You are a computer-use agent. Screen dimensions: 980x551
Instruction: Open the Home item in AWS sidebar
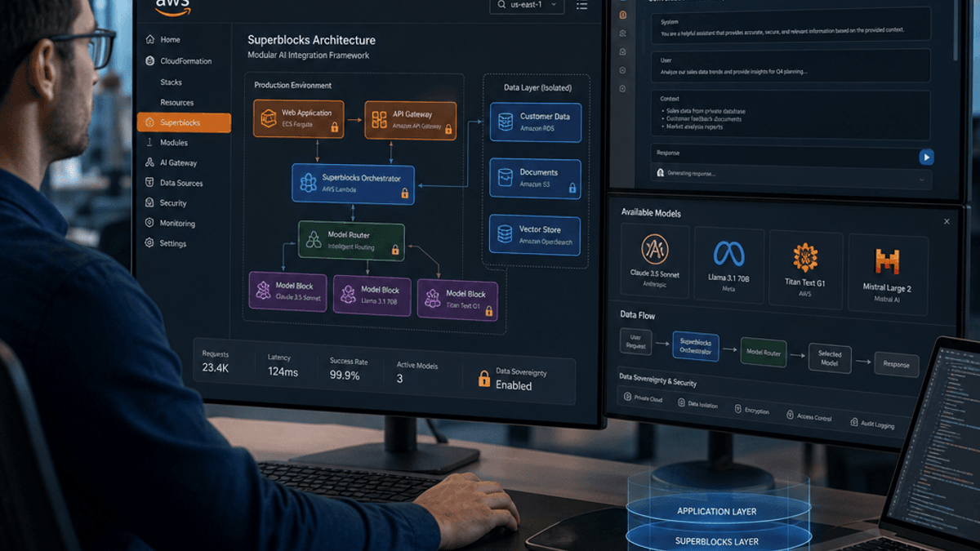[163, 39]
